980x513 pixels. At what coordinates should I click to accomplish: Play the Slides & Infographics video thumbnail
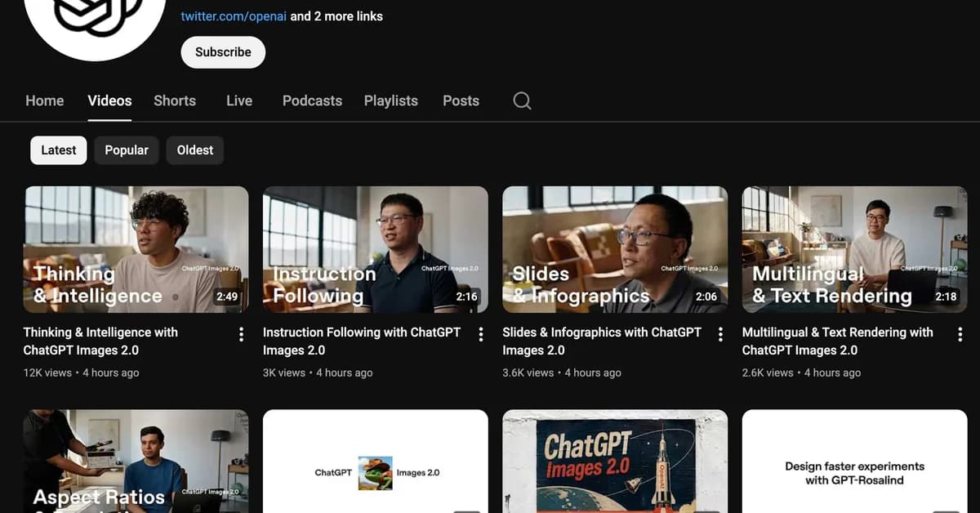[614, 249]
